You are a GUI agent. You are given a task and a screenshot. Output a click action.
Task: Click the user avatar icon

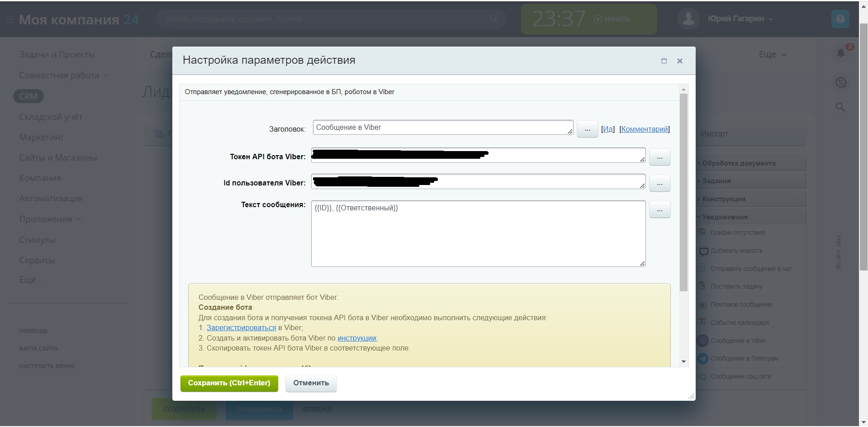pyautogui.click(x=688, y=19)
